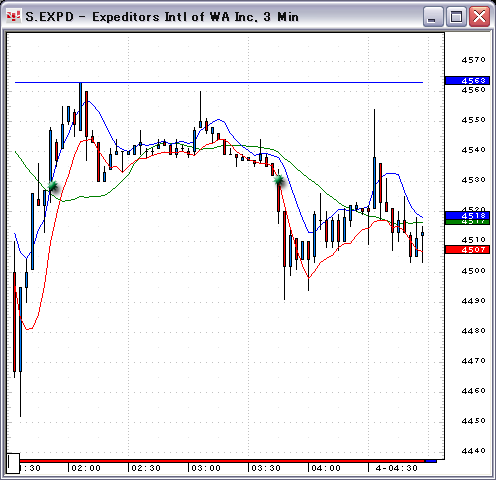Click the 03:30 time axis label
The image size is (496, 480).
click(x=266, y=468)
